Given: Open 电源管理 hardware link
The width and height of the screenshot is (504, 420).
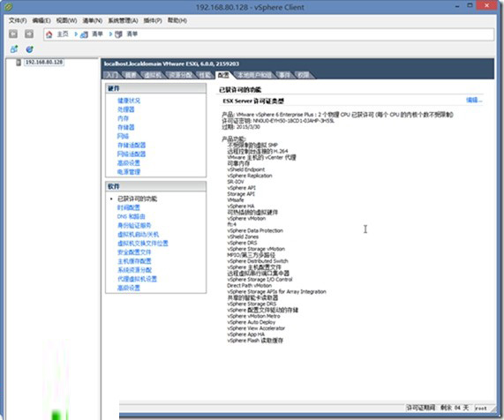Looking at the screenshot, I should [129, 172].
